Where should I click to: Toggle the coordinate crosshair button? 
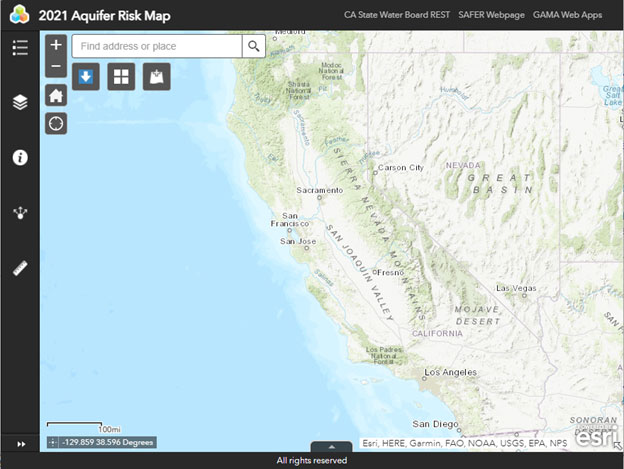click(53, 442)
